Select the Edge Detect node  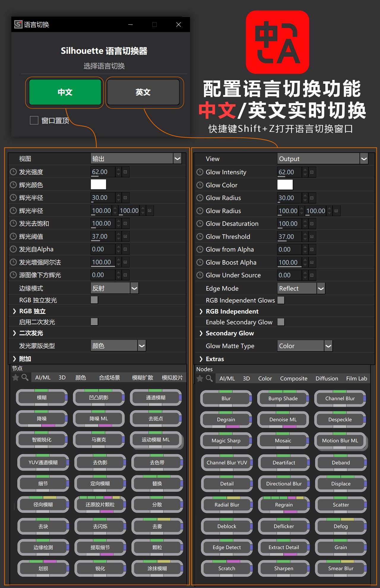pyautogui.click(x=227, y=547)
